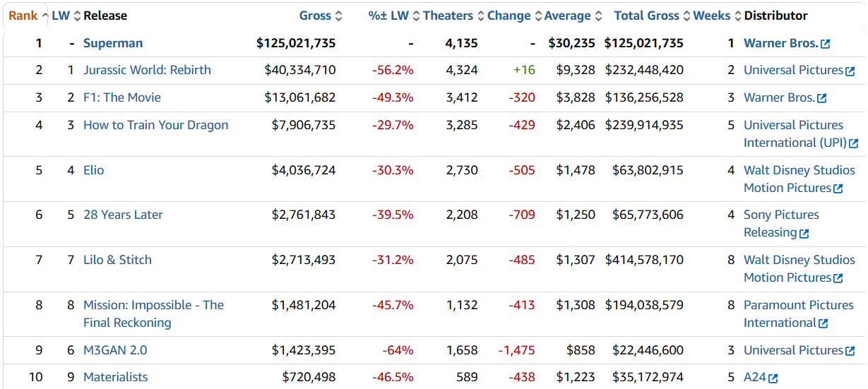Viewport: 868px width, 389px height.
Task: Open 28 Years Later release link
Action: [123, 215]
